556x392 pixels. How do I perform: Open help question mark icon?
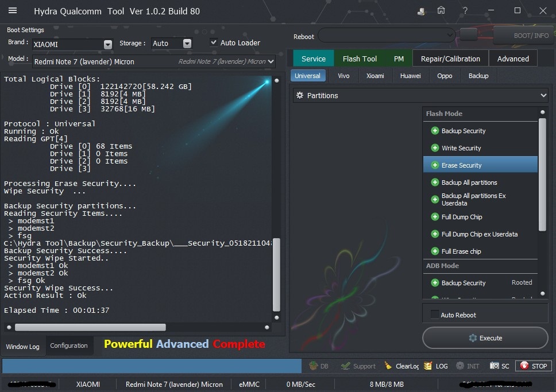tap(465, 11)
